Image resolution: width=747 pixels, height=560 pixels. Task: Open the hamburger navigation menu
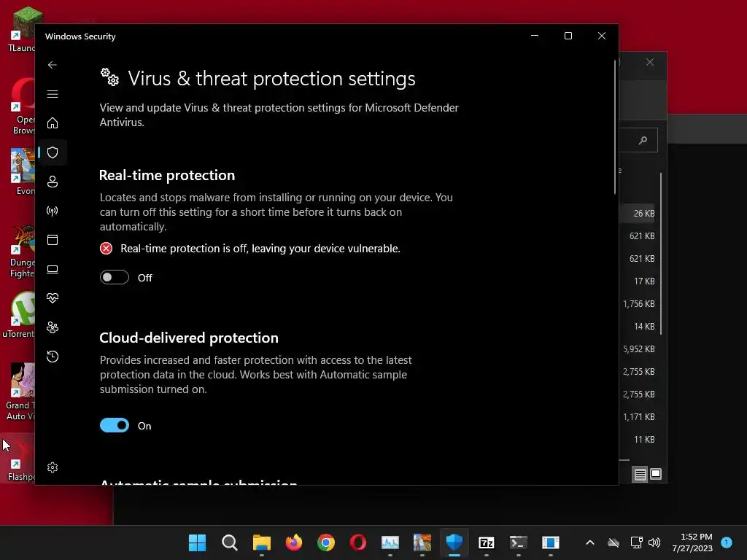point(53,94)
